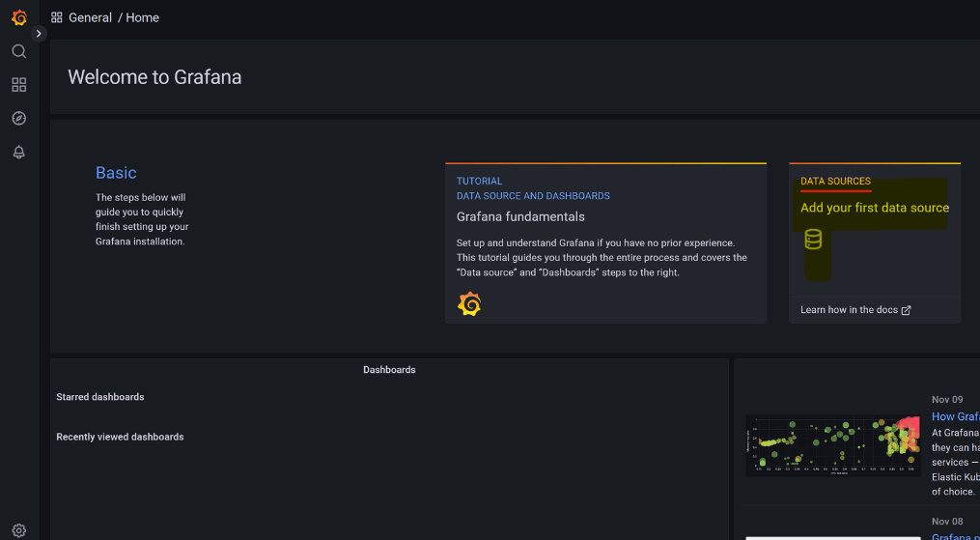Click the Grafana logo in the sidebar

(x=18, y=17)
